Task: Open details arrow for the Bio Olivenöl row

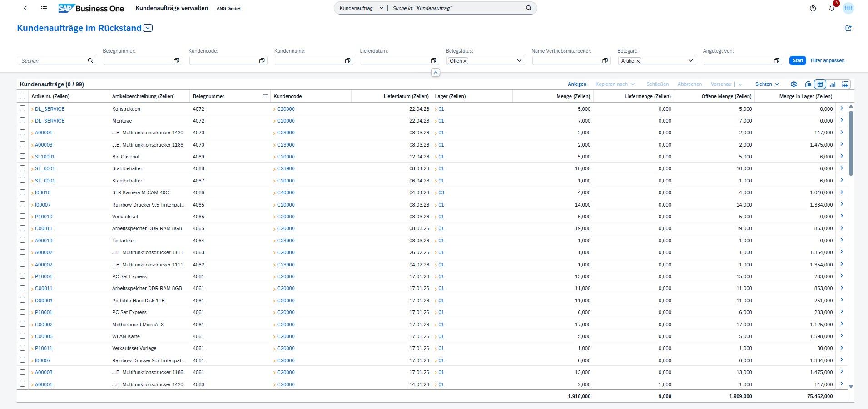Action: (842, 156)
